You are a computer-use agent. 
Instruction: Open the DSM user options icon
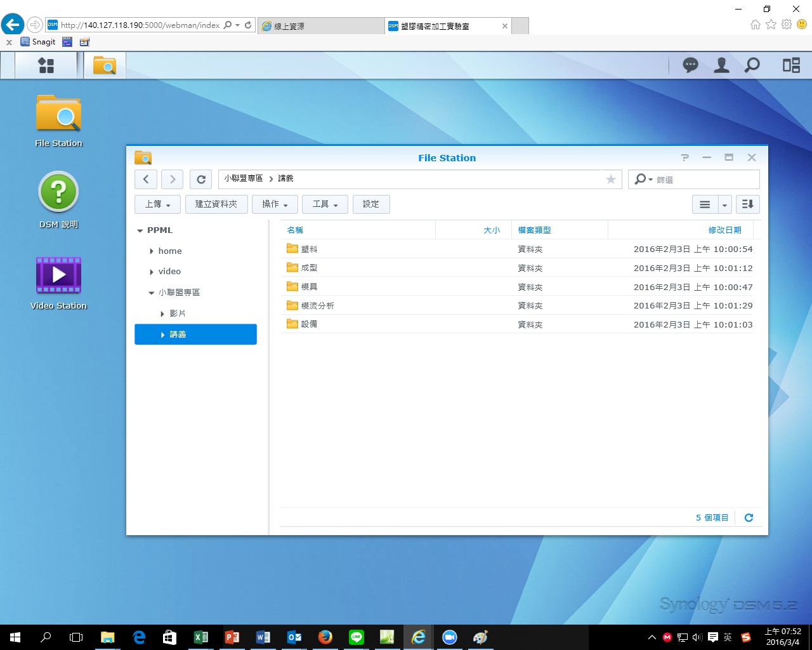click(721, 65)
